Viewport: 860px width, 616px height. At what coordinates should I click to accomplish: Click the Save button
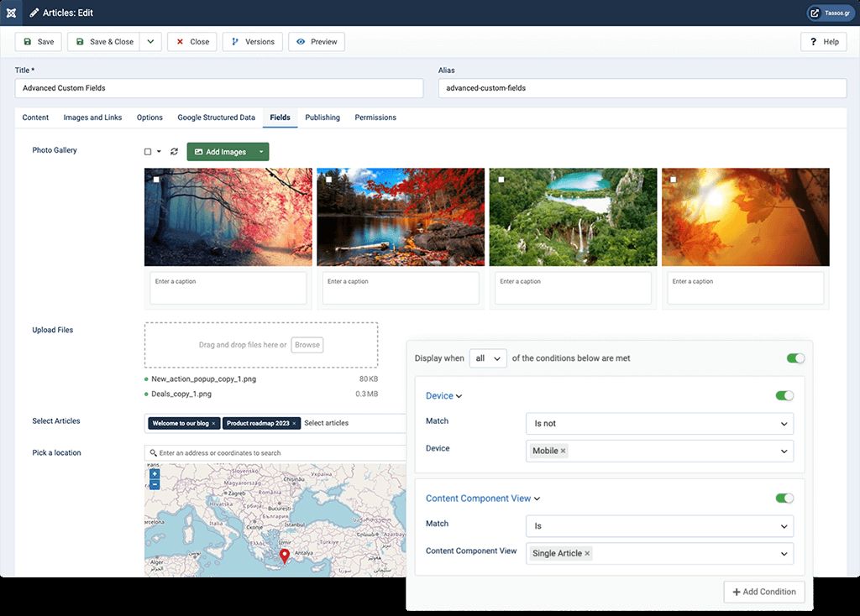[39, 42]
